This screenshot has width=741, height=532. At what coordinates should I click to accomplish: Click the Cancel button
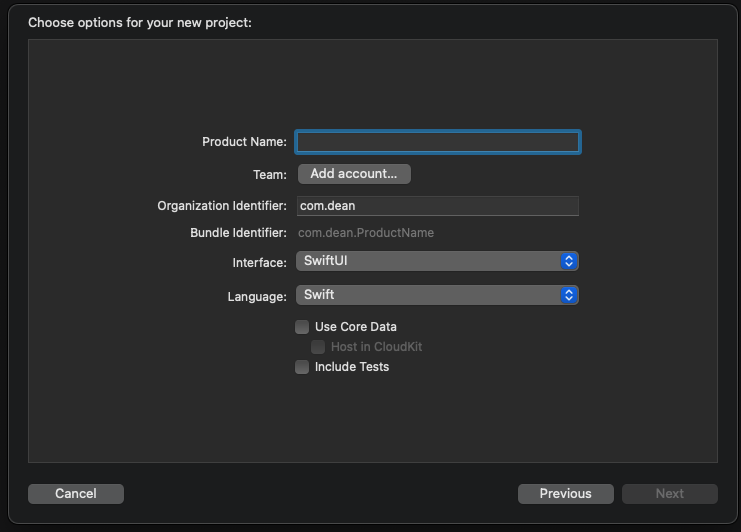[76, 493]
